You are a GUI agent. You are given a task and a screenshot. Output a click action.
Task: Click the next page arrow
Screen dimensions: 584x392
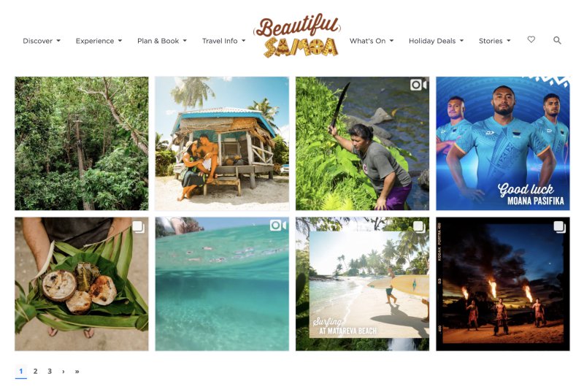64,372
